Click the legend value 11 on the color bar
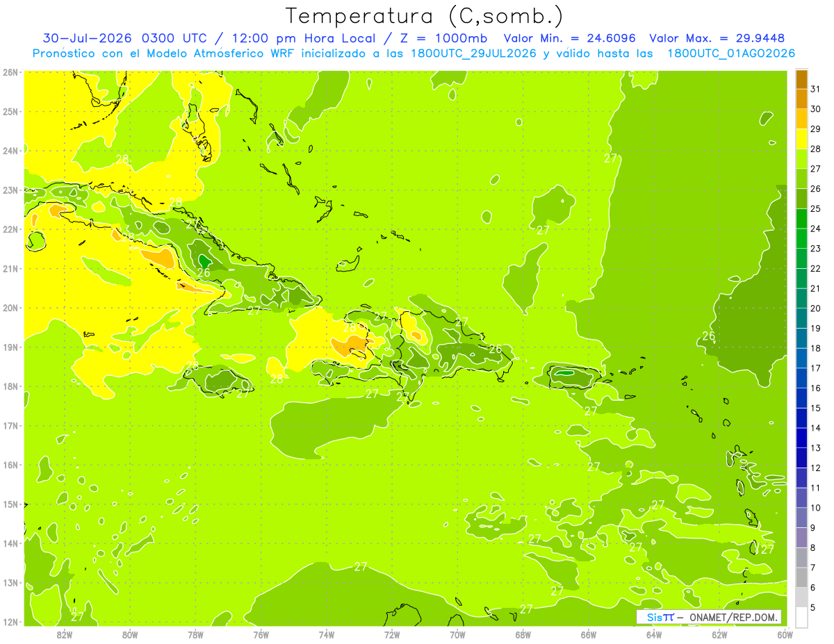This screenshot has height=644, width=834. coord(815,488)
